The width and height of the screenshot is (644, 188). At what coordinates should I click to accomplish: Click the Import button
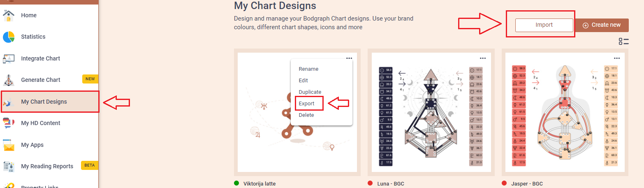coord(544,25)
